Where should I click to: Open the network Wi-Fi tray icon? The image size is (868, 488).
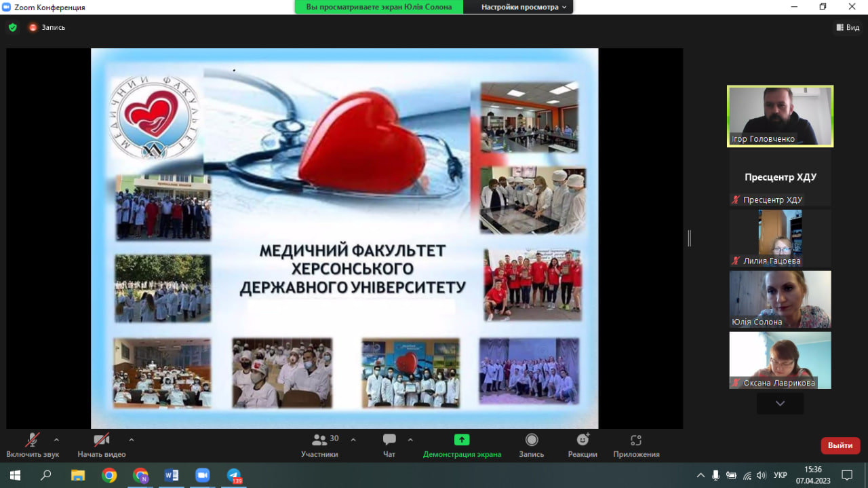[x=747, y=475]
